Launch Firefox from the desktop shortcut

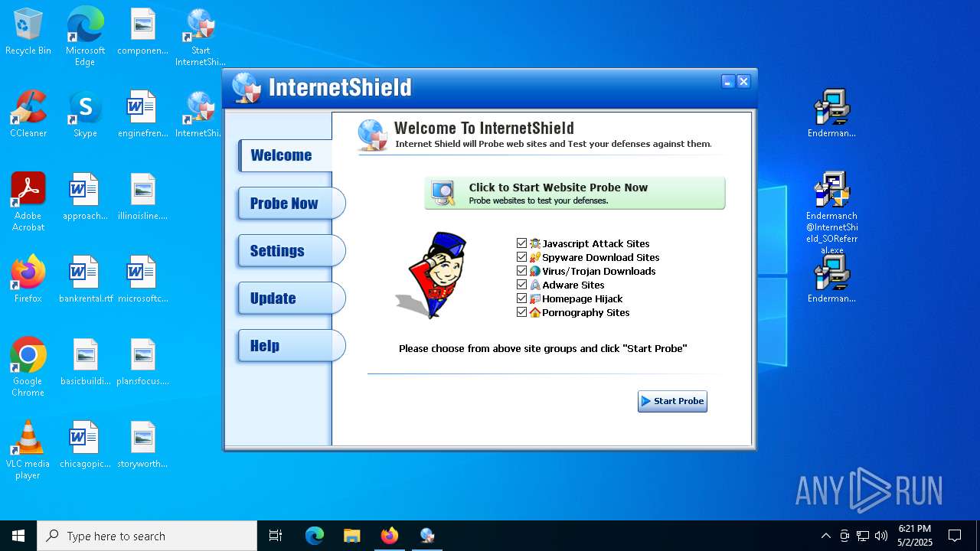point(28,279)
